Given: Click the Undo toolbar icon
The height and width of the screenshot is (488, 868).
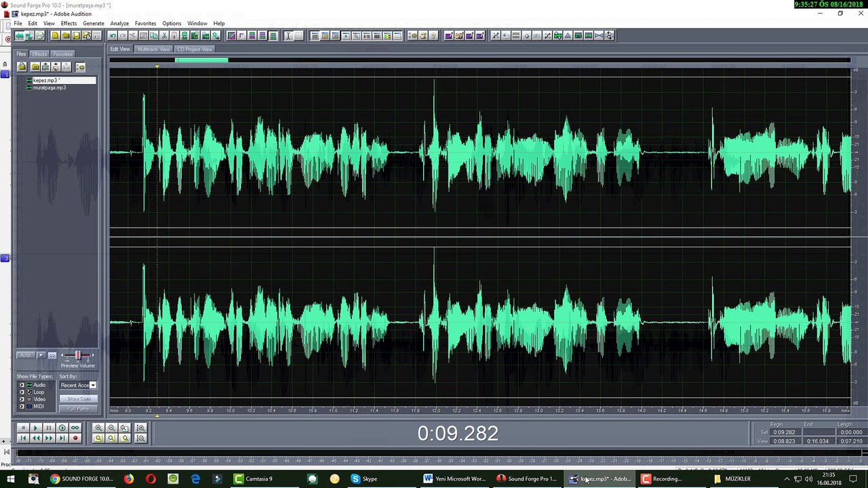Looking at the screenshot, I should point(113,35).
